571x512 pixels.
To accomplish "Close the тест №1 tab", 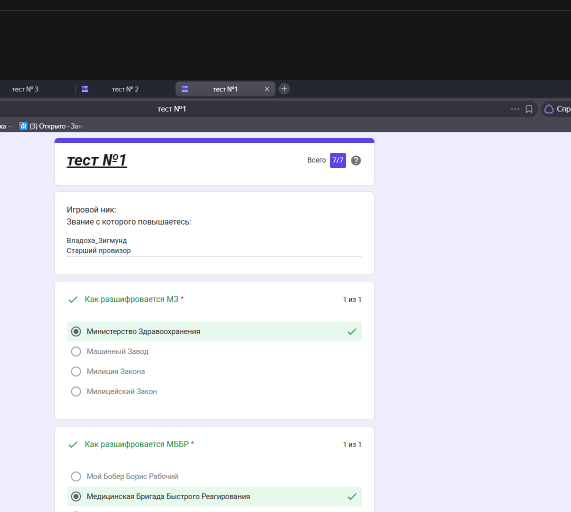I will coord(267,89).
